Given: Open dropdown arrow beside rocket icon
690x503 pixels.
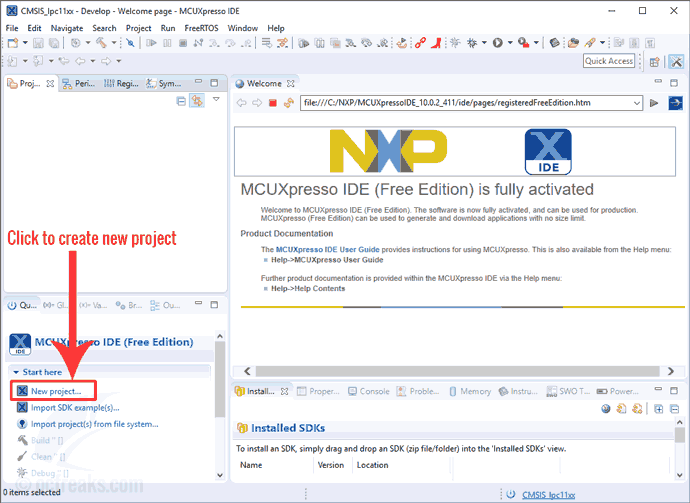Looking at the screenshot, I should [x=602, y=43].
